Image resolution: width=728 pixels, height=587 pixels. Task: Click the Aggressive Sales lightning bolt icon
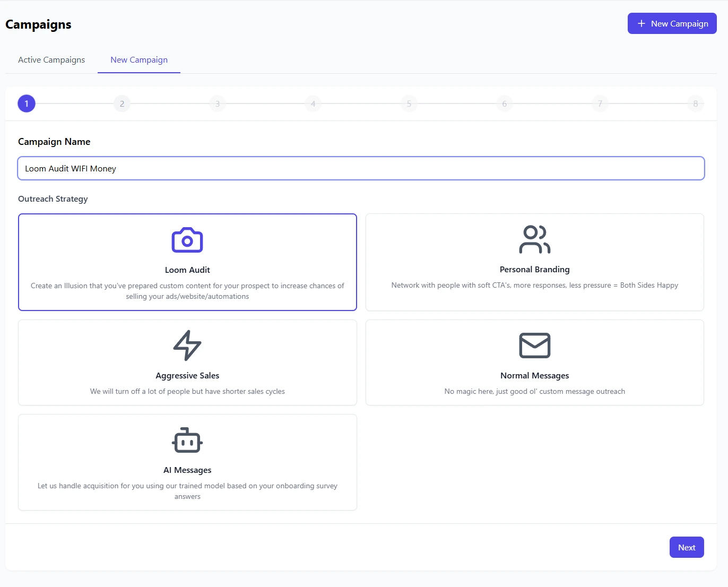coord(187,346)
